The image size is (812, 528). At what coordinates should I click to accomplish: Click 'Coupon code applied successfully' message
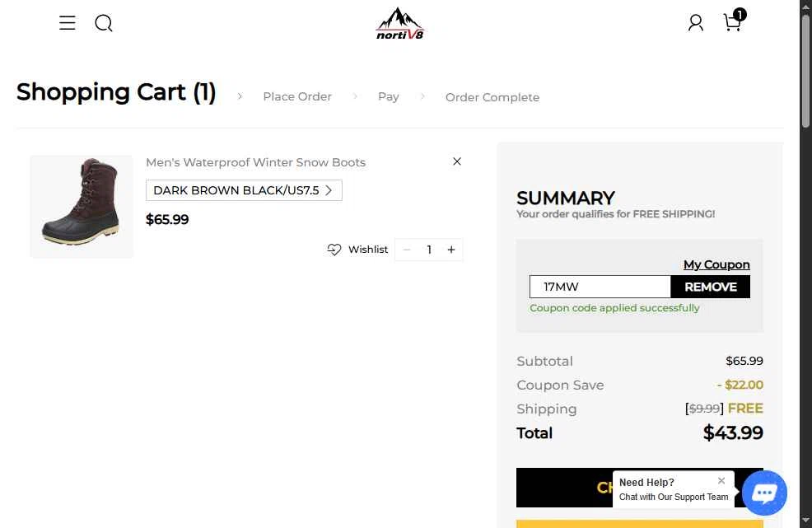click(614, 308)
